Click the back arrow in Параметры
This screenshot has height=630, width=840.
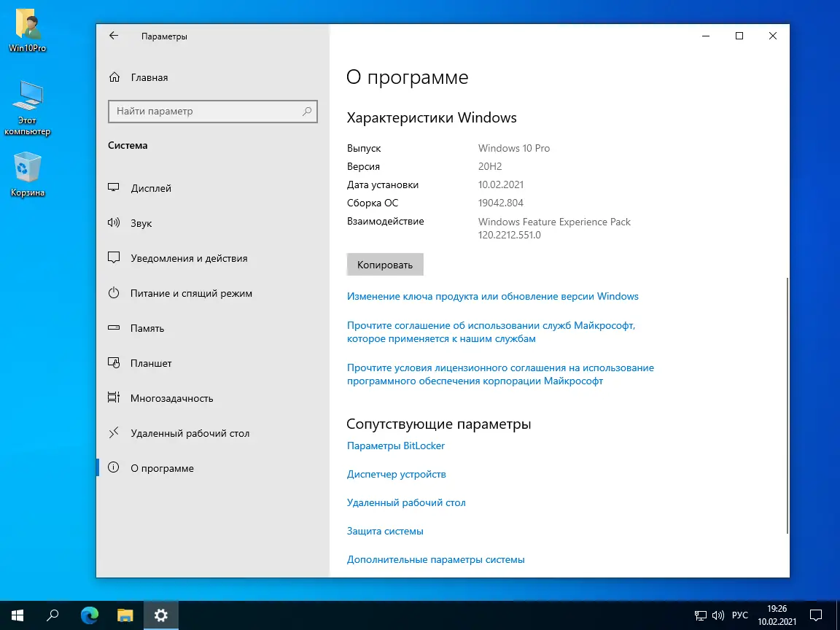click(x=113, y=35)
